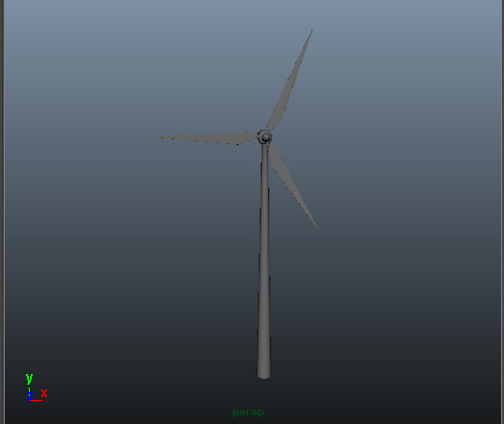This screenshot has width=504, height=424.
Task: Click the base of the turbine tower
Action: [264, 373]
